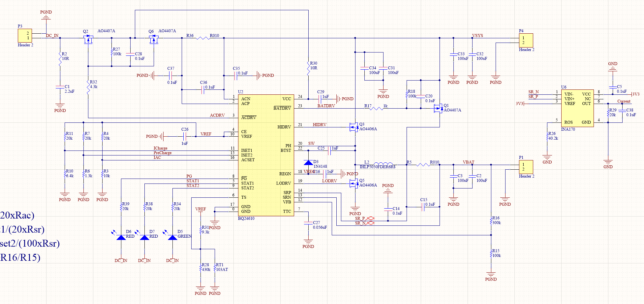Select the IHLP5050FDER6R8 inductor value text
644x304 pixels.
(378, 167)
